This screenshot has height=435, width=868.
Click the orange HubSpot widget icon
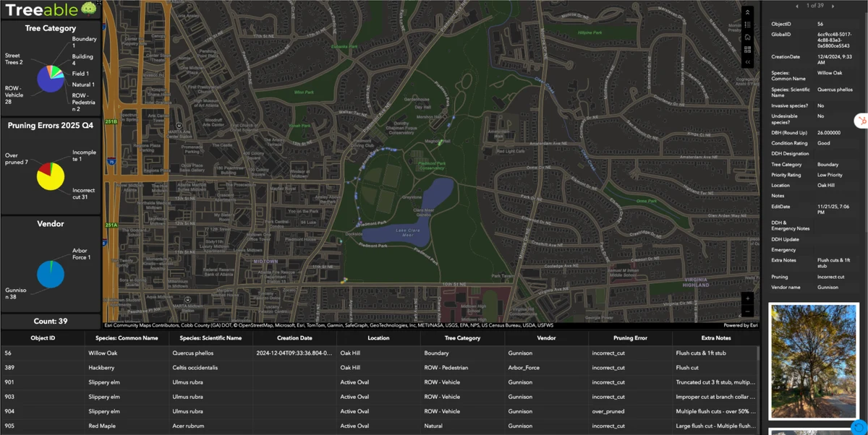[861, 121]
